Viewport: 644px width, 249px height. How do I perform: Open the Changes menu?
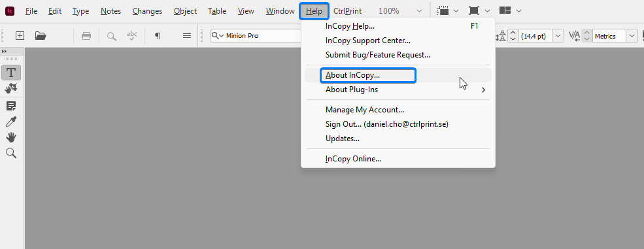pos(147,11)
